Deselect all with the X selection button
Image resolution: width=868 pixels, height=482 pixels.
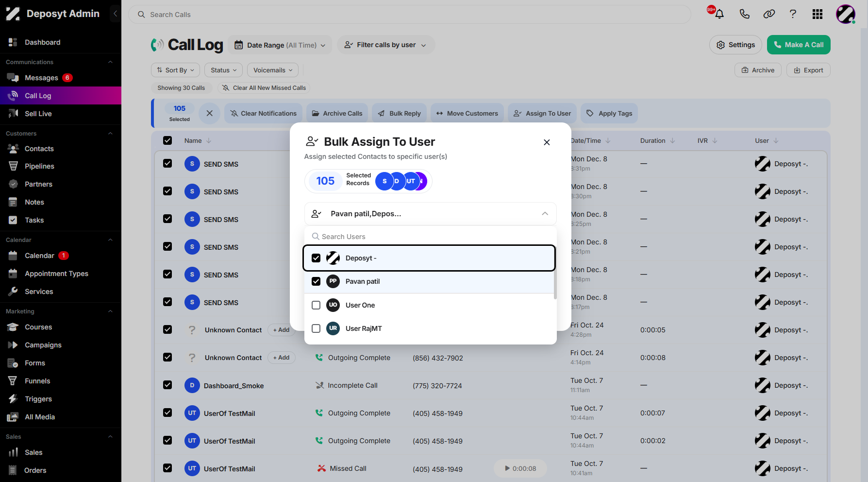pos(209,113)
